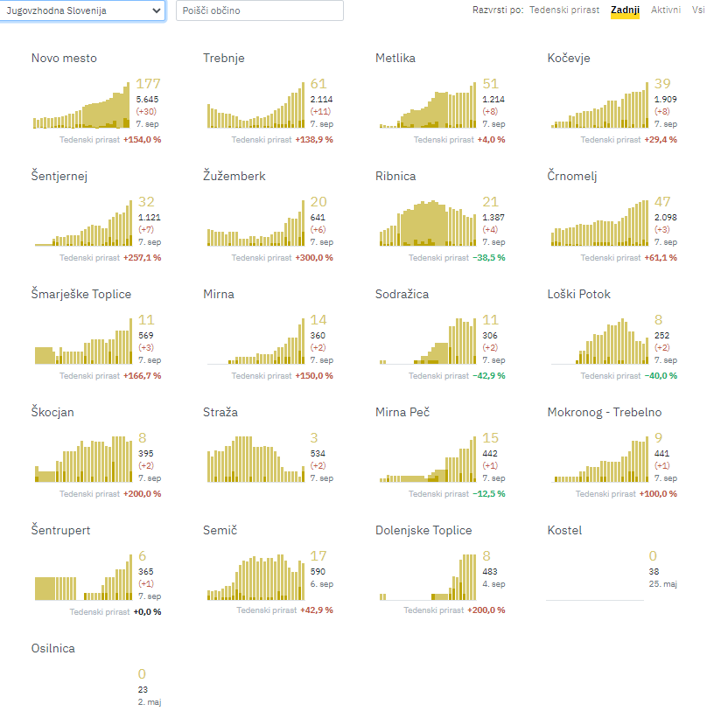Open the Jugovzhodna Slovenija region dropdown
Image resolution: width=728 pixels, height=718 pixels.
[82, 10]
